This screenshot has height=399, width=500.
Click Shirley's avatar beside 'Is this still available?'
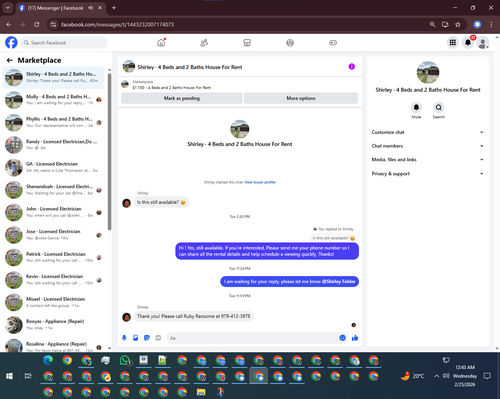[126, 203]
